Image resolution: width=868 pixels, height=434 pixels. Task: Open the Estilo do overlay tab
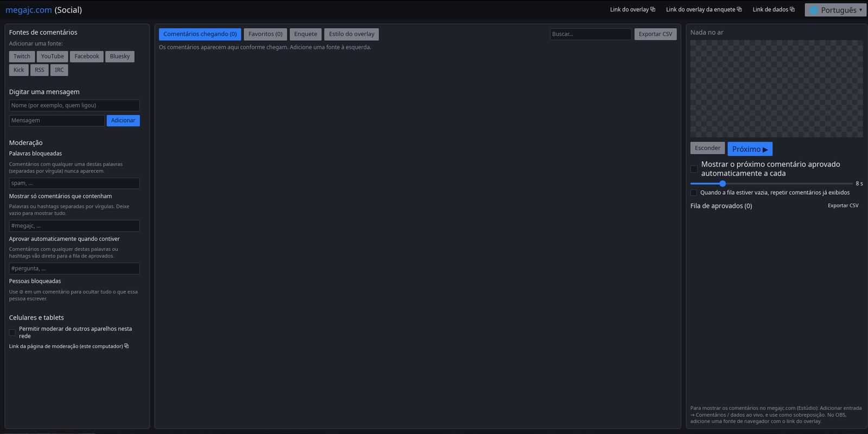tap(352, 34)
